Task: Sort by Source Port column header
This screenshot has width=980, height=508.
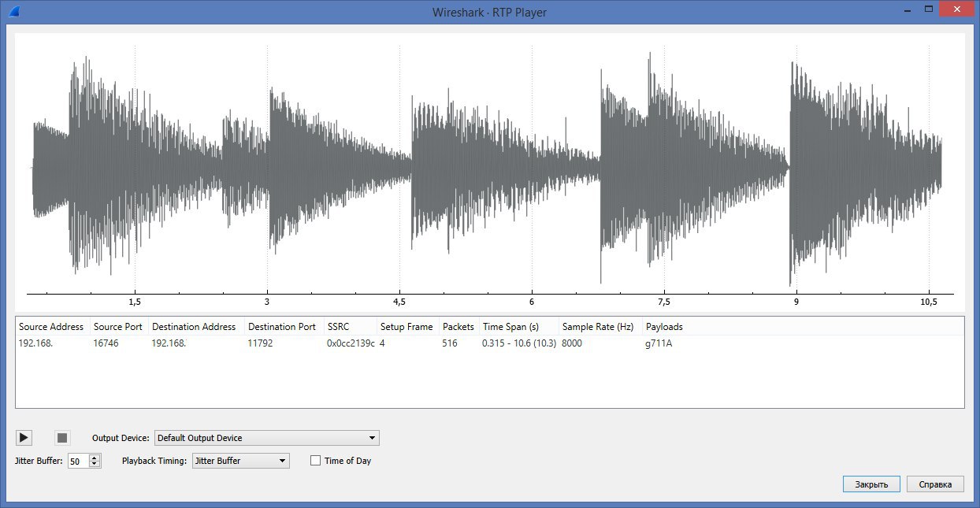Action: 118,326
